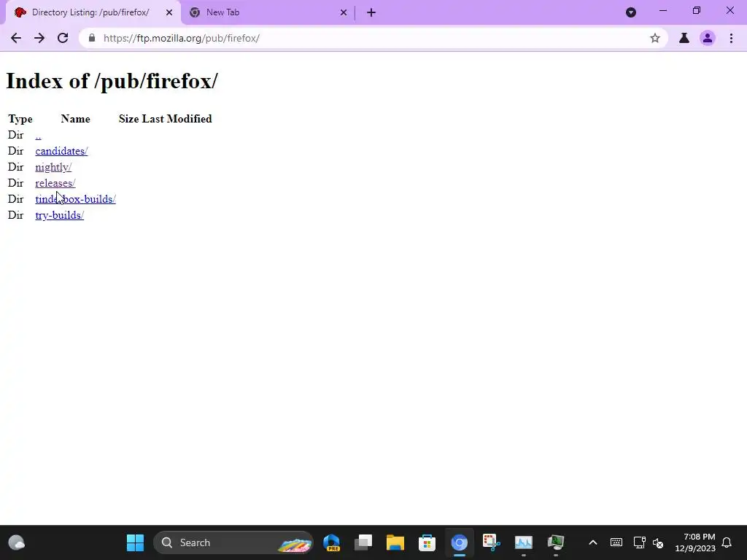Open the nightly/ directory

[x=53, y=167]
